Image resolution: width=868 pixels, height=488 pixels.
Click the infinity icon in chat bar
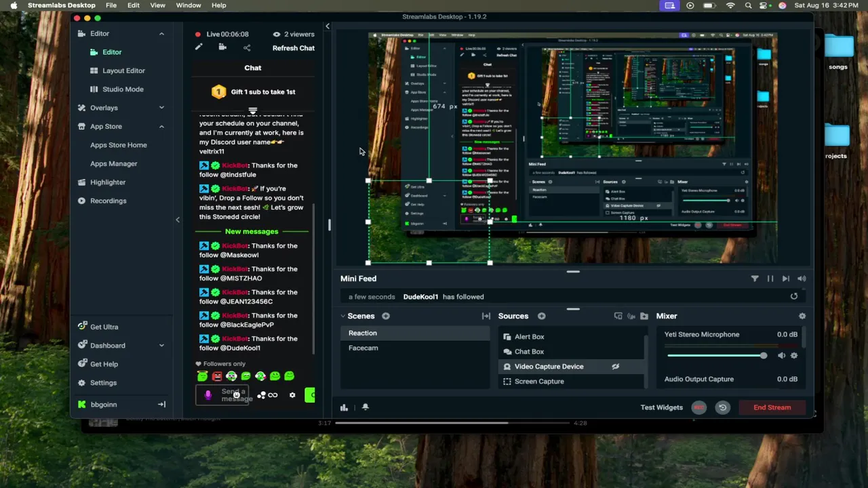pyautogui.click(x=273, y=395)
